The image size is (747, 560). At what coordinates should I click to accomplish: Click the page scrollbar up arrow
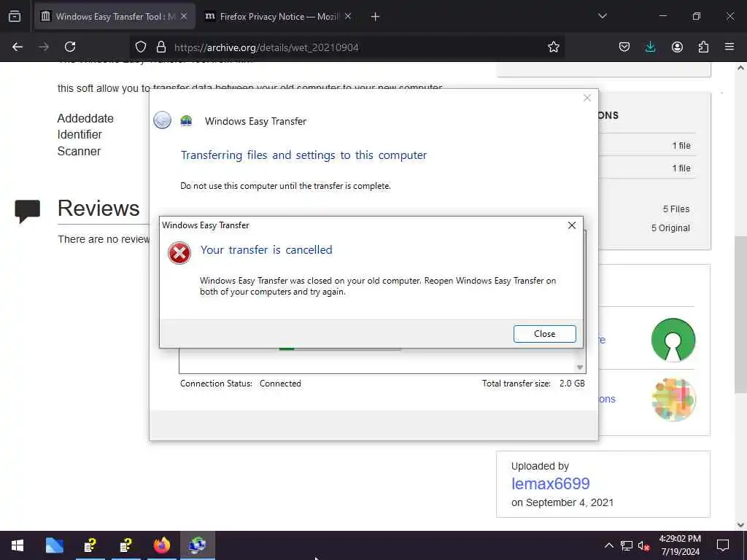740,68
